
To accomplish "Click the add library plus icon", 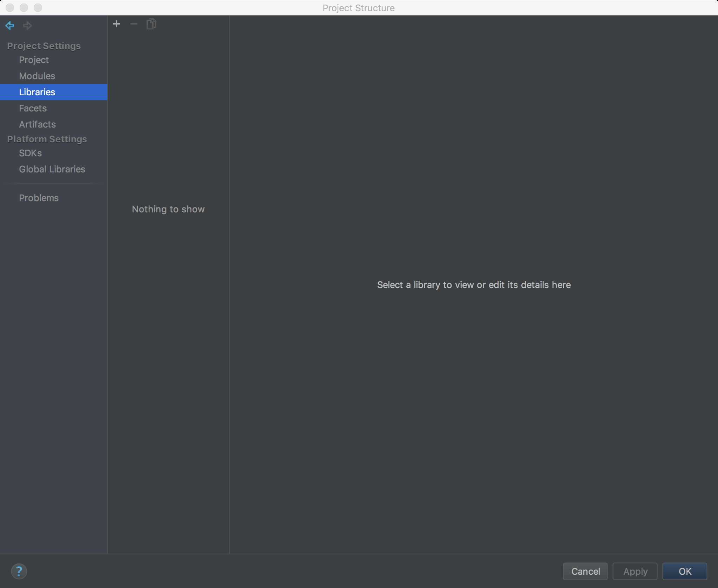I will click(x=117, y=24).
